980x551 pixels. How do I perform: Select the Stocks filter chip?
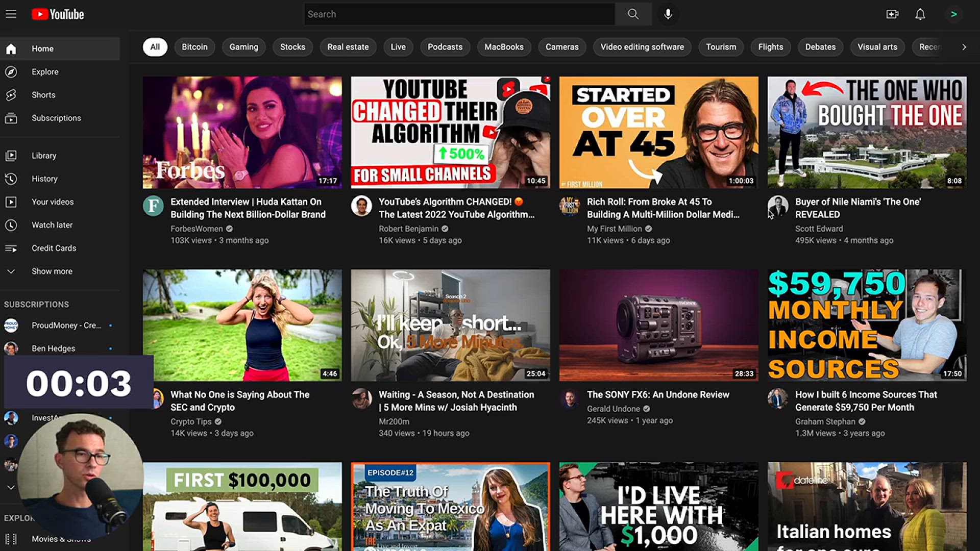293,47
